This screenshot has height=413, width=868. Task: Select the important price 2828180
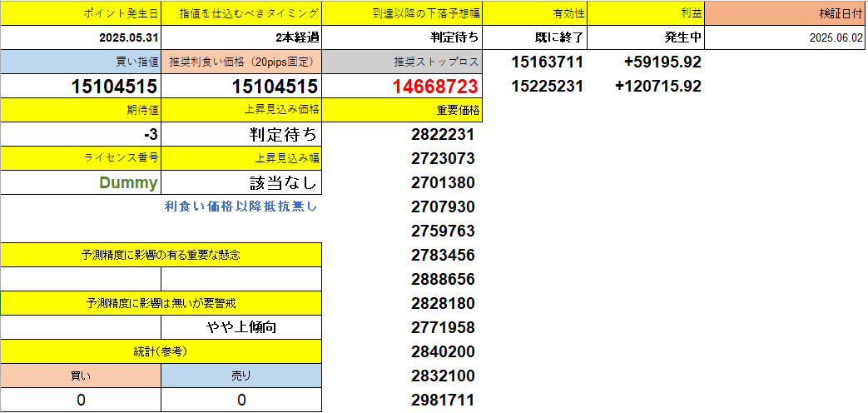(443, 303)
